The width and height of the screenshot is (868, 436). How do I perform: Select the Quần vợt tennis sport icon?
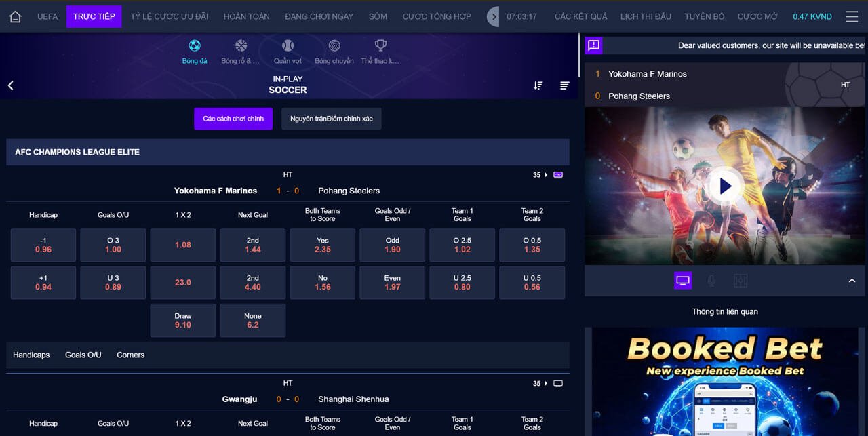(x=287, y=47)
